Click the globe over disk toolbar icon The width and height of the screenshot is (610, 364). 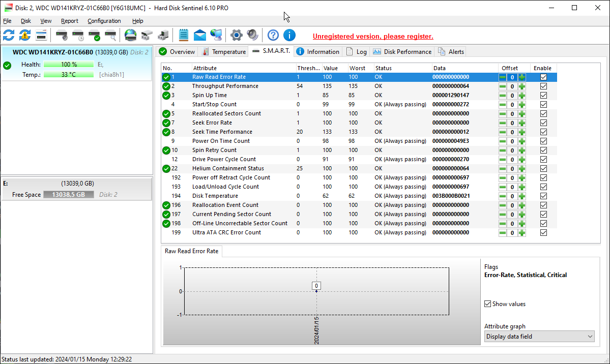[131, 36]
